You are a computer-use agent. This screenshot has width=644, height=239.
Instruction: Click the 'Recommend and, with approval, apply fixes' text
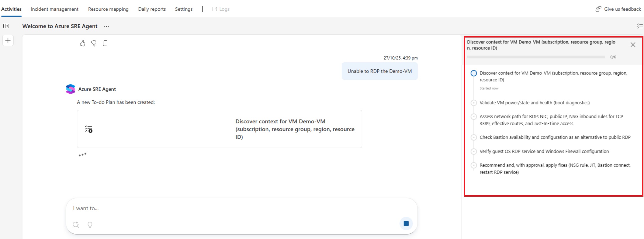(x=555, y=169)
